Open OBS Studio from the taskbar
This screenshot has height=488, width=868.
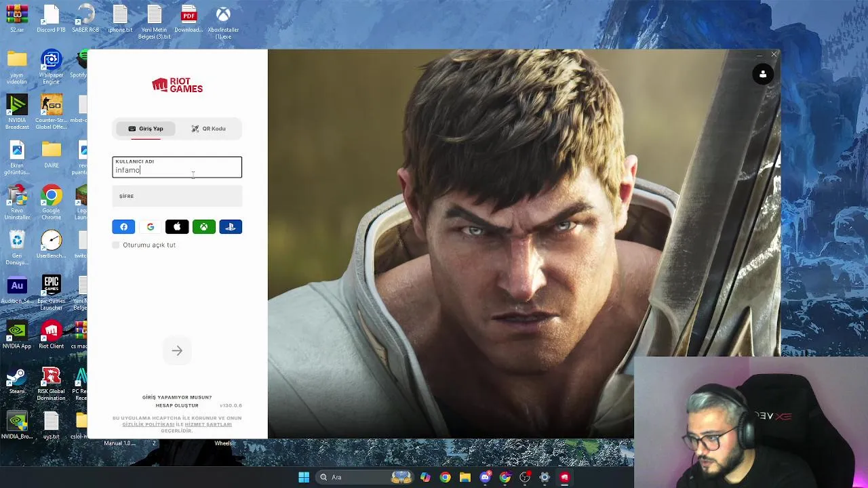click(525, 477)
